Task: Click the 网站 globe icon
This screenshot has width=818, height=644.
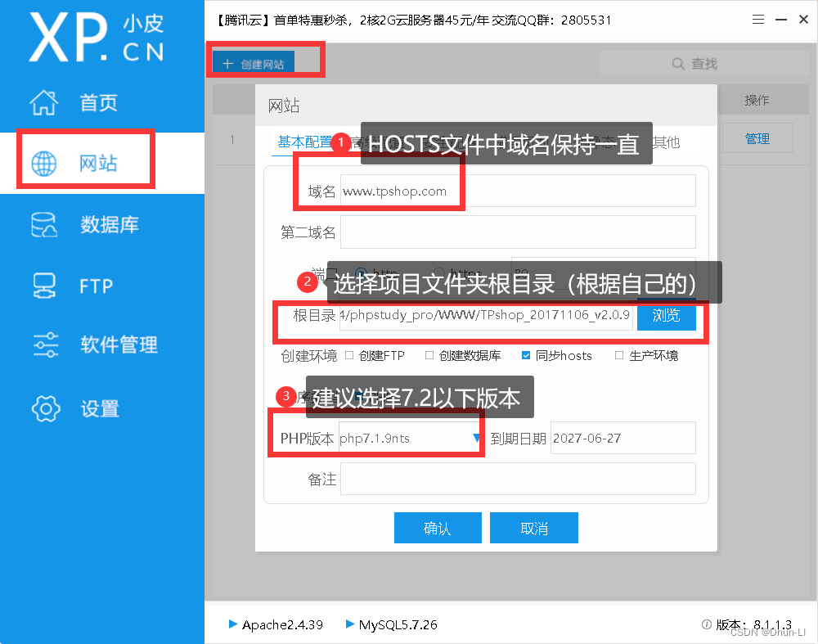Action: tap(44, 164)
